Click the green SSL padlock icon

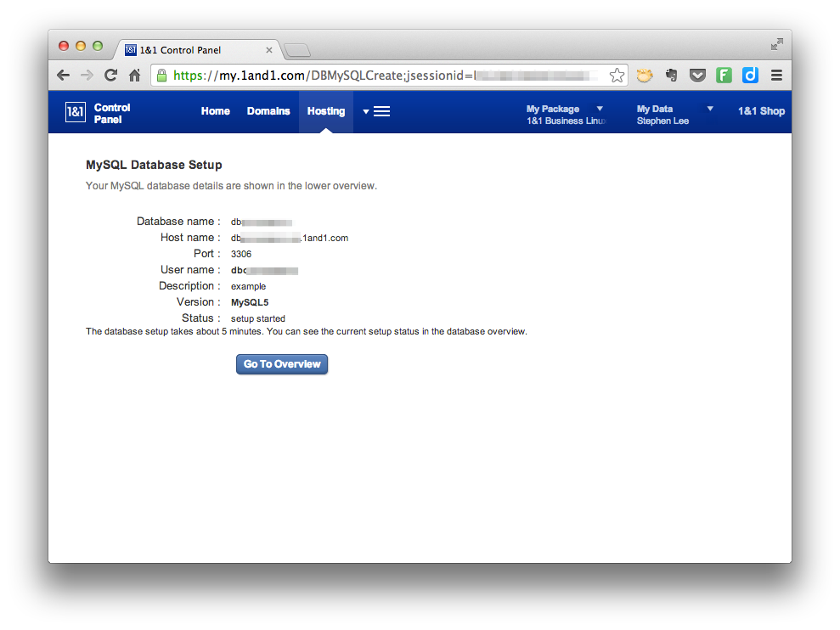click(x=161, y=76)
